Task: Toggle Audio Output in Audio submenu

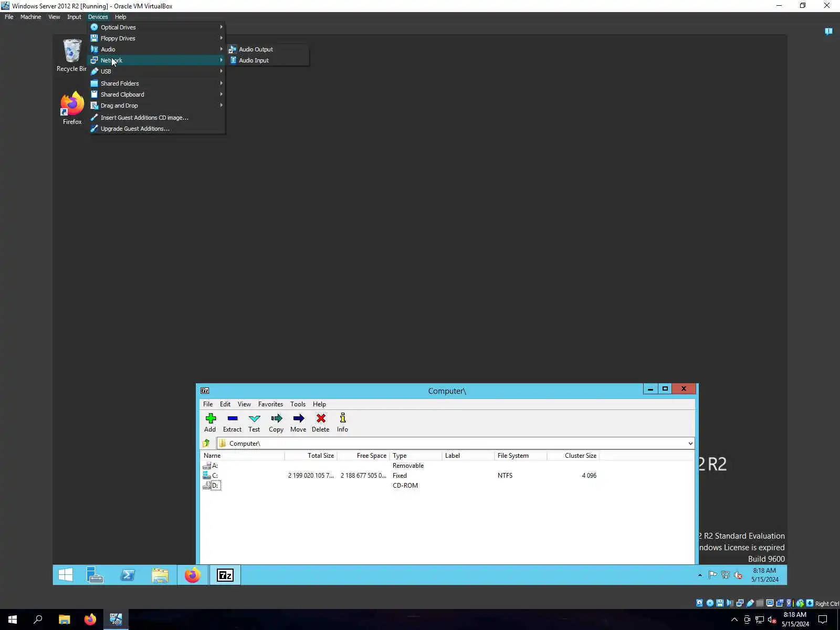Action: (x=268, y=49)
